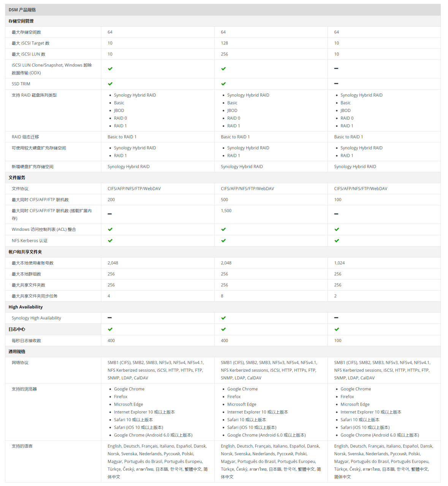
Task: Click the 128 iSCSI Target value
Action: pos(224,43)
